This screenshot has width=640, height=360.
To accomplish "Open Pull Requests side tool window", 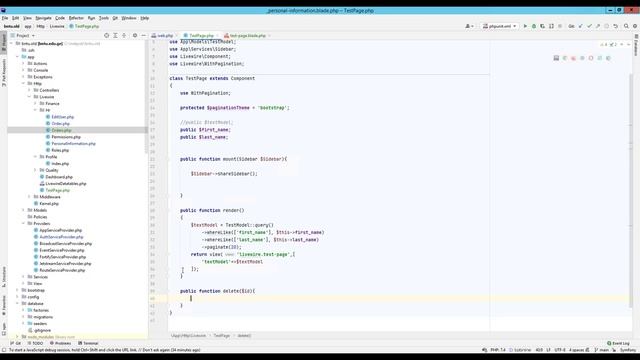I will (4, 72).
